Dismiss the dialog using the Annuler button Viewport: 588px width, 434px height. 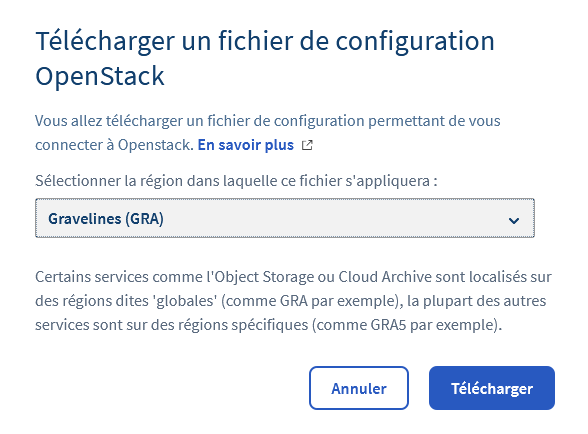(359, 388)
